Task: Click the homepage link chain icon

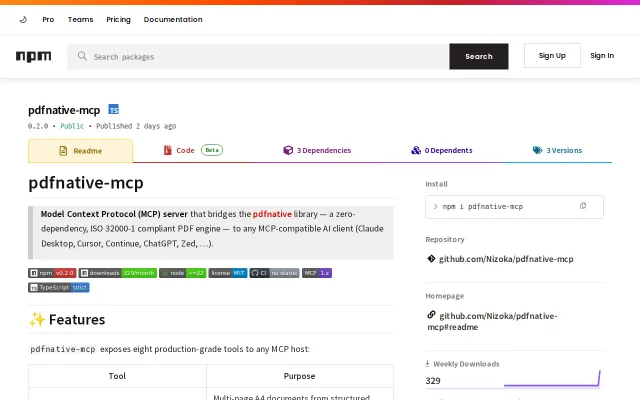Action: [x=431, y=315]
